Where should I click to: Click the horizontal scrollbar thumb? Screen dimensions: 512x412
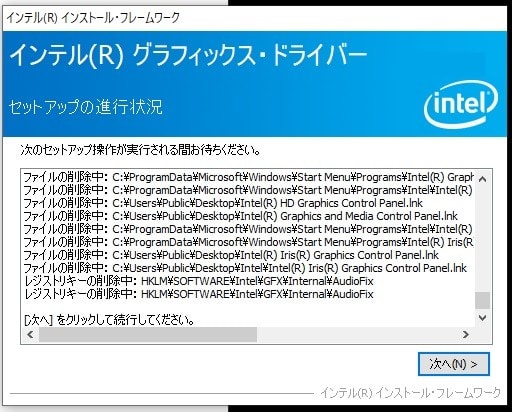pyautogui.click(x=148, y=334)
